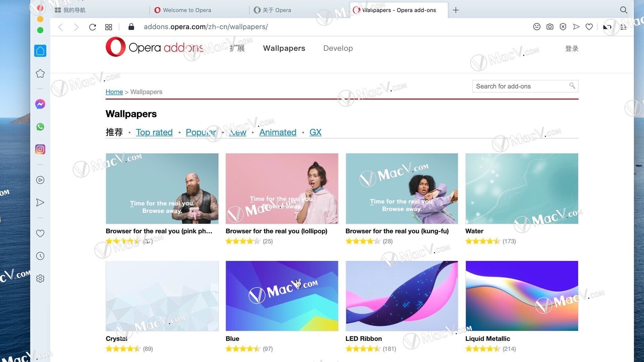This screenshot has width=644, height=362.
Task: Open sidebar Settings gear icon
Action: [40, 279]
